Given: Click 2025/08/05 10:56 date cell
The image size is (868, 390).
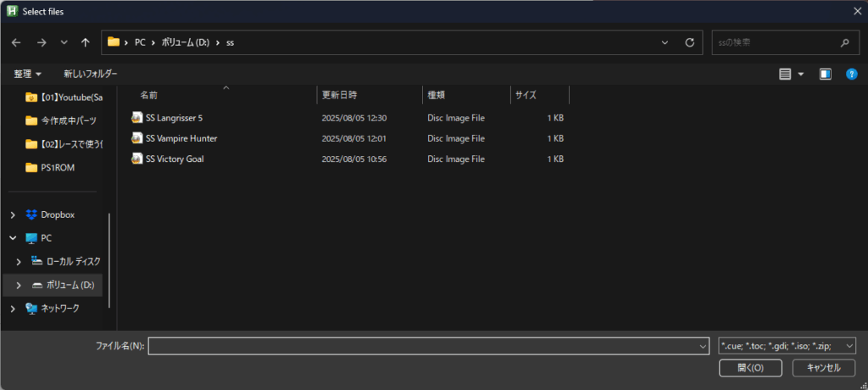Looking at the screenshot, I should 354,159.
